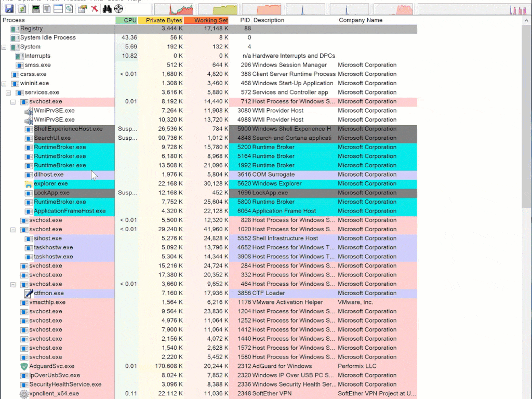
Task: Click the magnifier-on-document toolbar icon
Action: pos(69,8)
